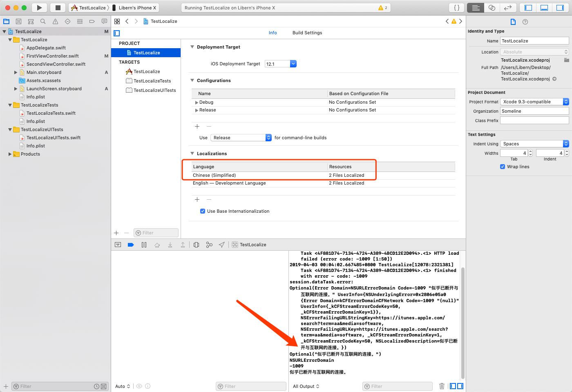
Task: Open the All Output console filter menu
Action: tap(306, 386)
